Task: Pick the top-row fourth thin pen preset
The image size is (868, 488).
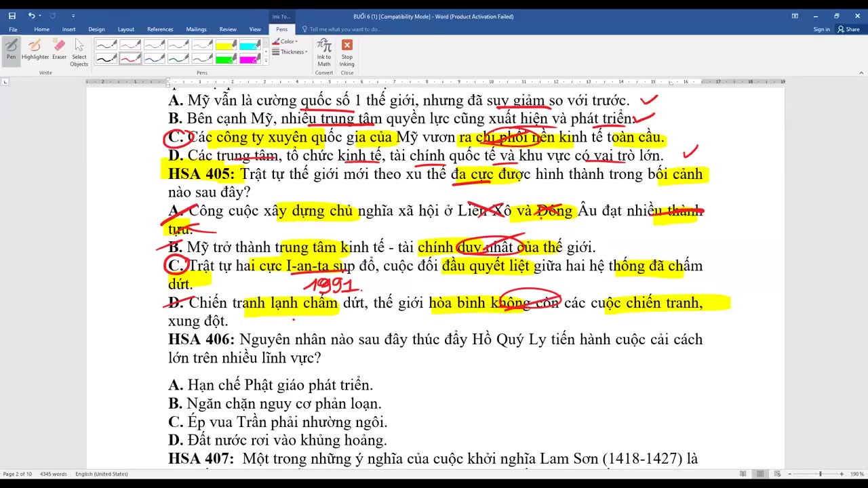Action: point(178,45)
